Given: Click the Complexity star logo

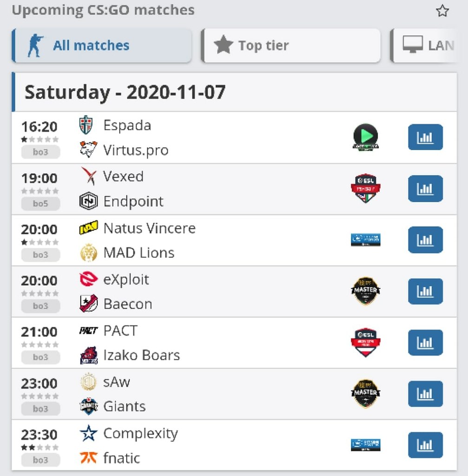Looking at the screenshot, I should 88,433.
